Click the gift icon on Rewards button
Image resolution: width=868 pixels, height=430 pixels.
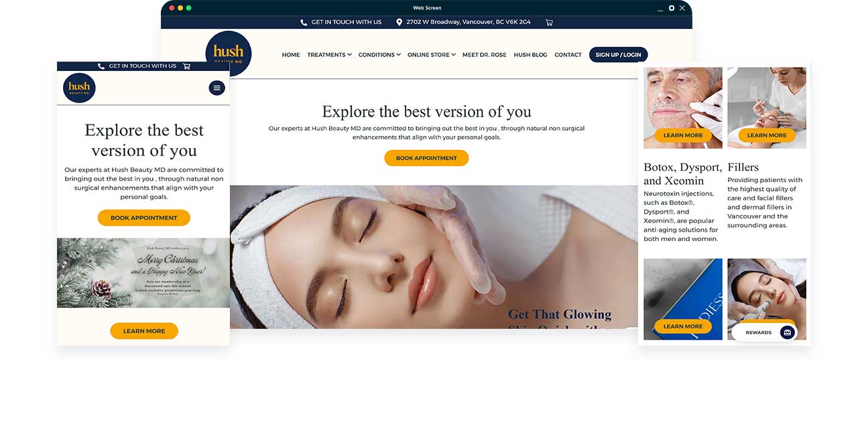click(787, 332)
